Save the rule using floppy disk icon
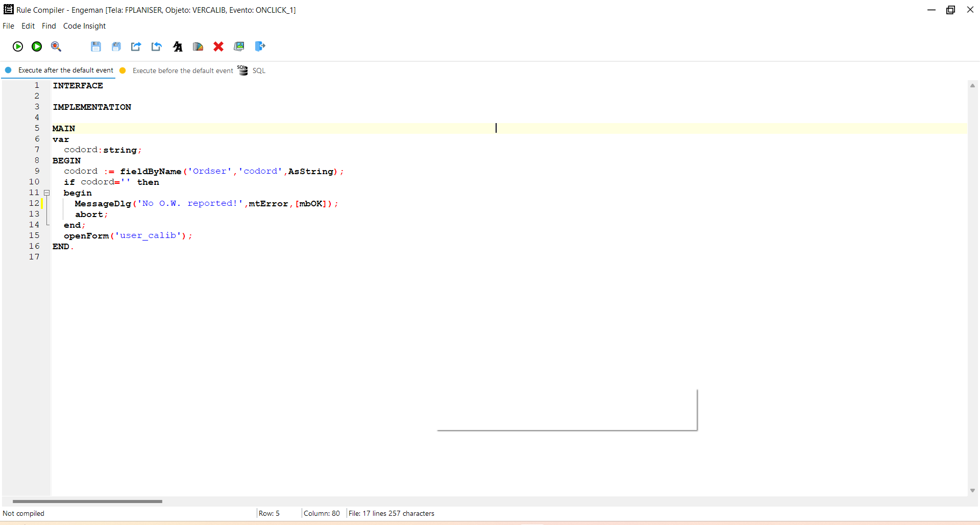980x525 pixels. tap(96, 46)
